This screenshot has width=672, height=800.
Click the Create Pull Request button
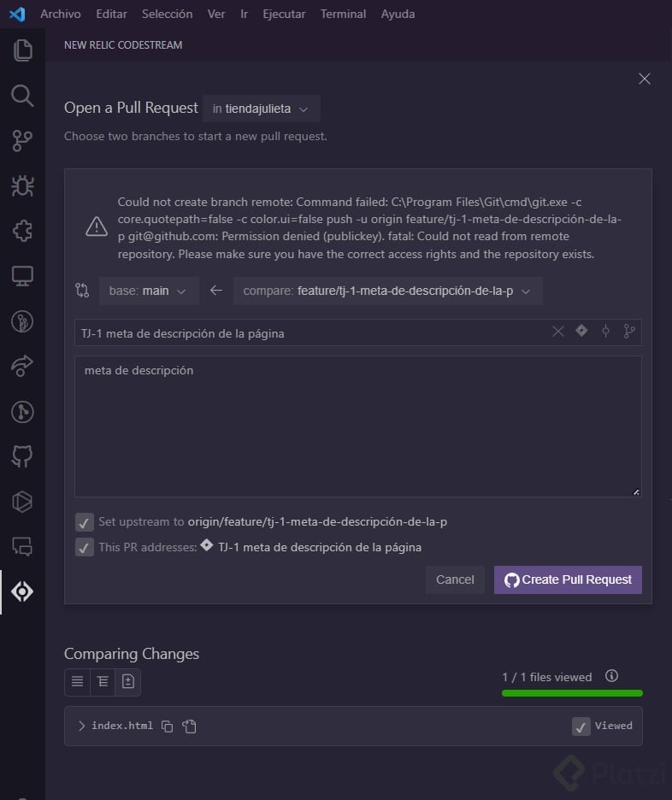(568, 579)
